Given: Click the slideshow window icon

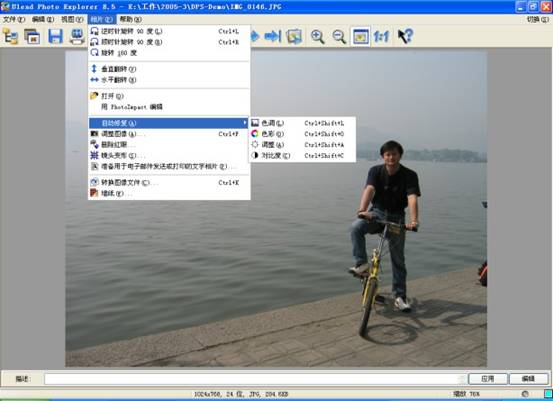Looking at the screenshot, I should pos(32,36).
